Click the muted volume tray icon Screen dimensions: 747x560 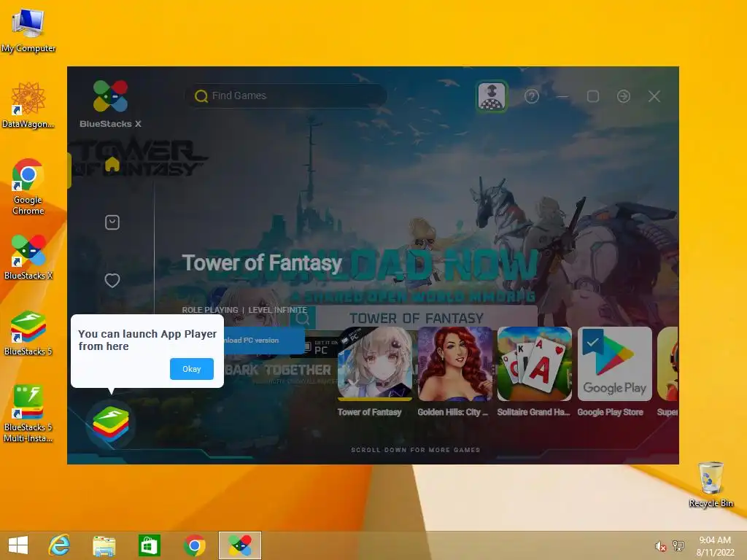point(660,546)
